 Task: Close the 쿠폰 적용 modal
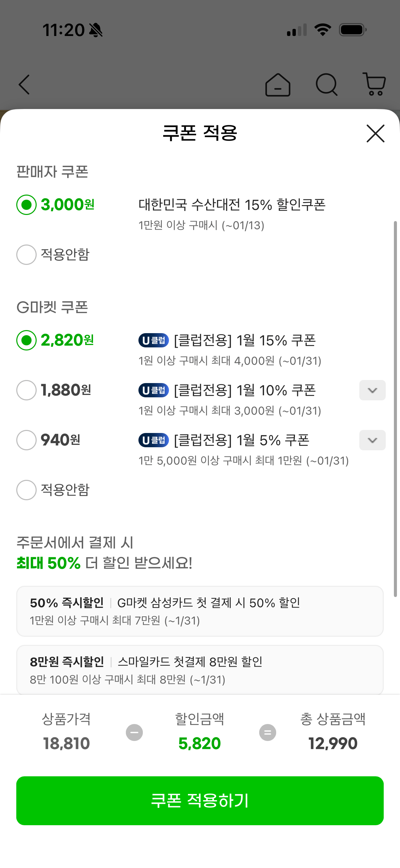(x=375, y=133)
